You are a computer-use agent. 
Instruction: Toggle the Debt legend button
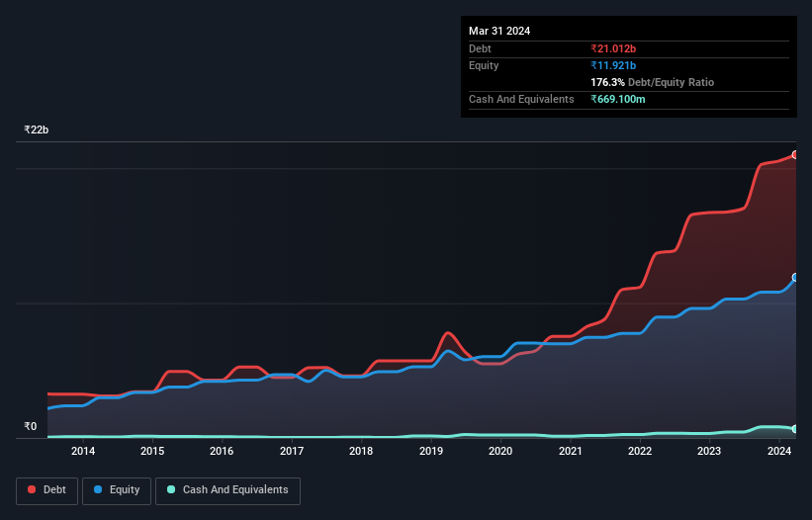[47, 490]
